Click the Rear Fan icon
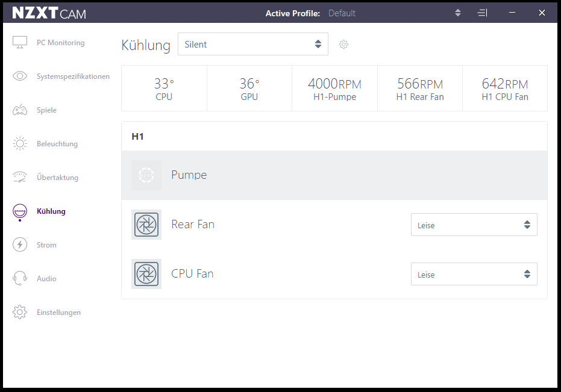This screenshot has width=561, height=392. (146, 225)
